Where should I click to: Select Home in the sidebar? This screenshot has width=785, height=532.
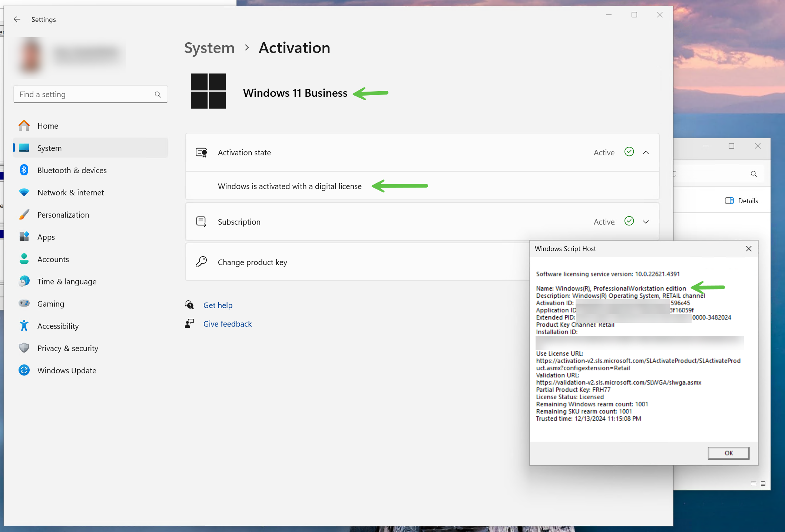pyautogui.click(x=47, y=126)
